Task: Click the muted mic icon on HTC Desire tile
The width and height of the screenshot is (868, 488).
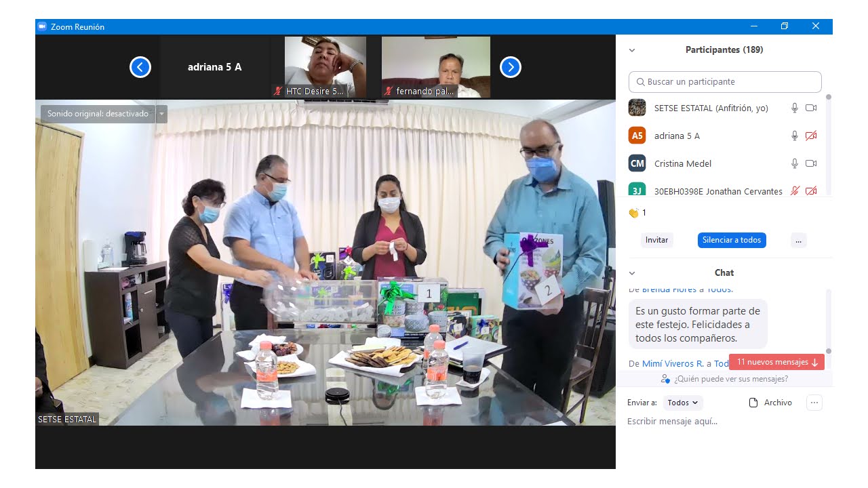Action: (x=278, y=91)
